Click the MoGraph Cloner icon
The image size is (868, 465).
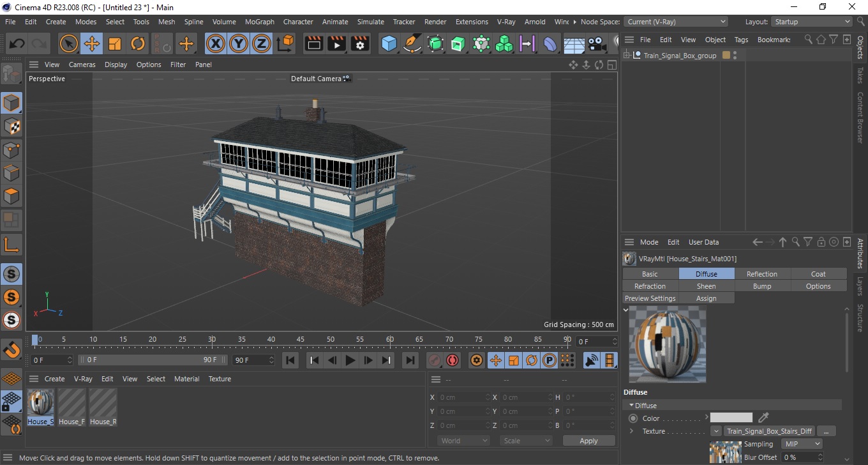coord(504,44)
